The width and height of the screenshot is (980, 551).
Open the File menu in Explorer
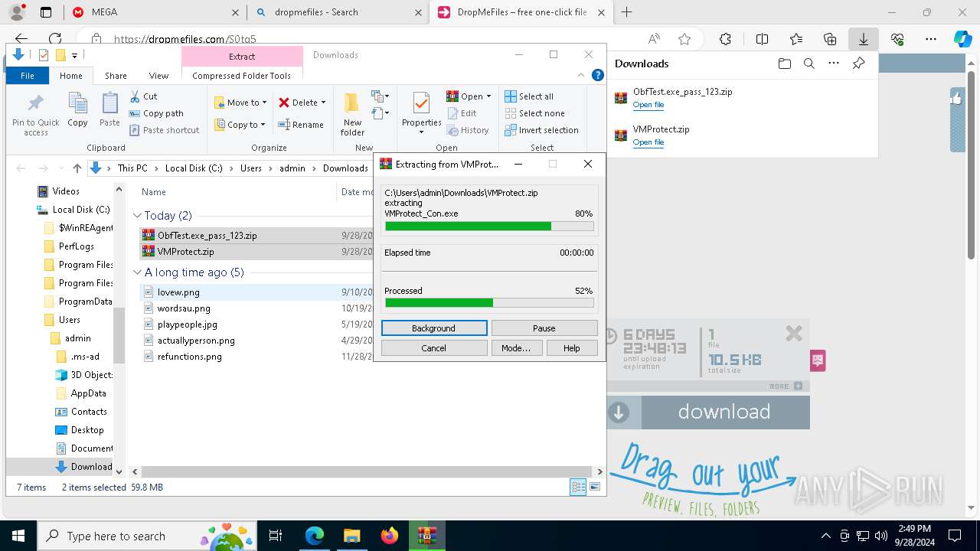tap(28, 76)
